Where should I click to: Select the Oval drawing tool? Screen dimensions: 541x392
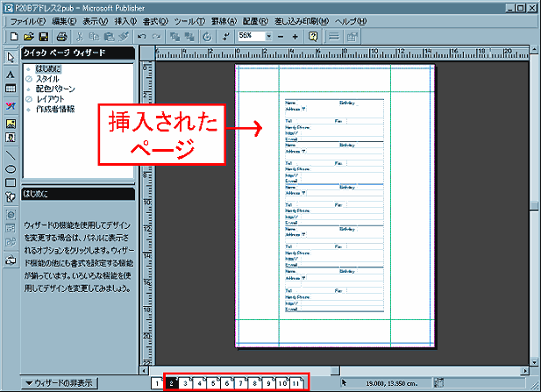11,167
